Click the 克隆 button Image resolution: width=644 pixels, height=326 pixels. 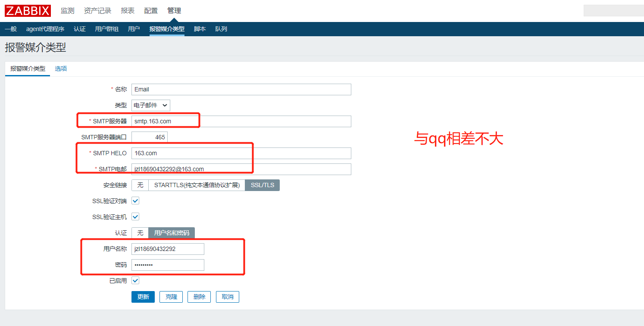click(x=171, y=297)
